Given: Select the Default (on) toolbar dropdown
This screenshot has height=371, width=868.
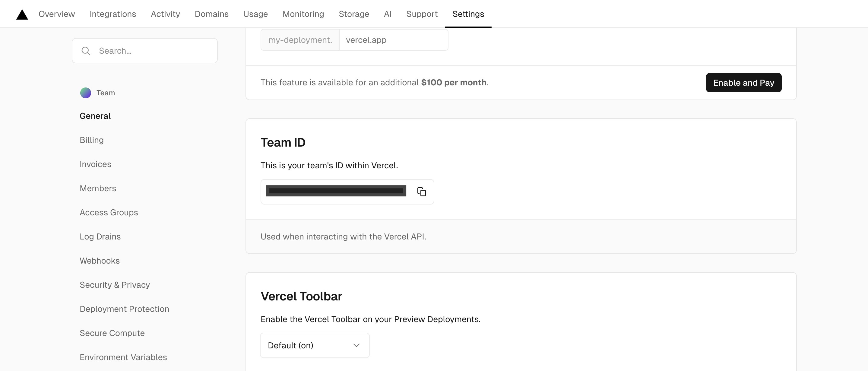Looking at the screenshot, I should 314,345.
